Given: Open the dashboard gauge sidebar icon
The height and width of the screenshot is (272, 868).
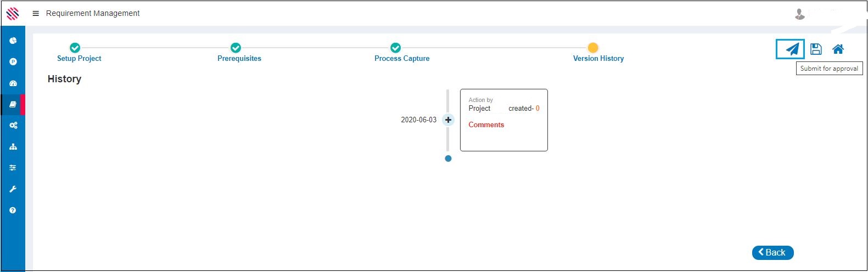Looking at the screenshot, I should (x=13, y=83).
